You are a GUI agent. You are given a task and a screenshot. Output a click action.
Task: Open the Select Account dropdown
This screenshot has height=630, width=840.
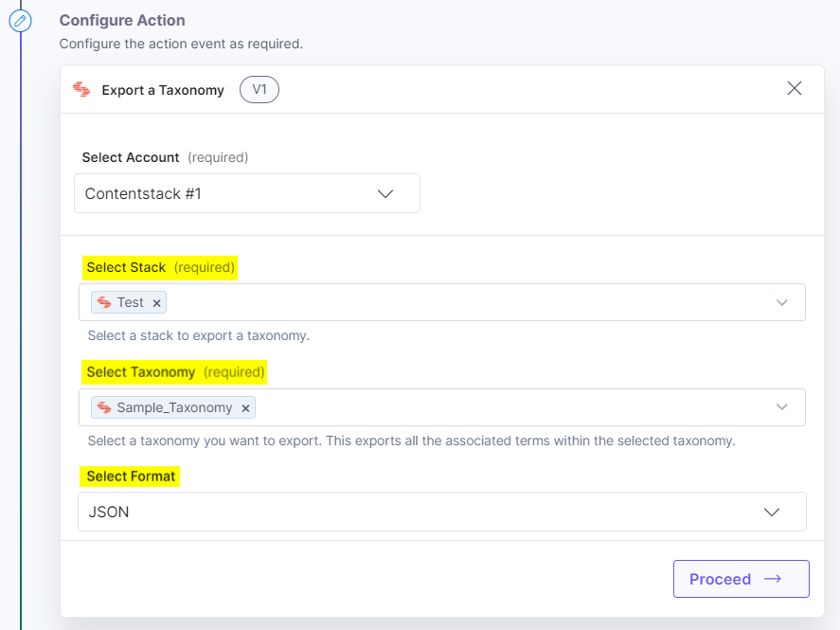(x=247, y=194)
